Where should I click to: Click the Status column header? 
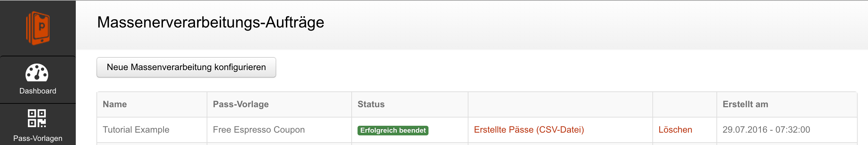click(371, 104)
